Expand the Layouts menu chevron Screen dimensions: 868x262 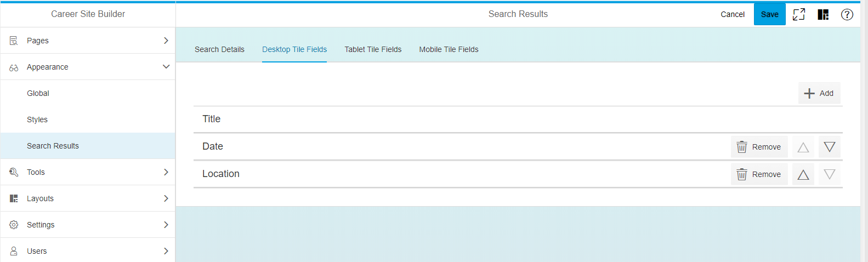pos(166,198)
